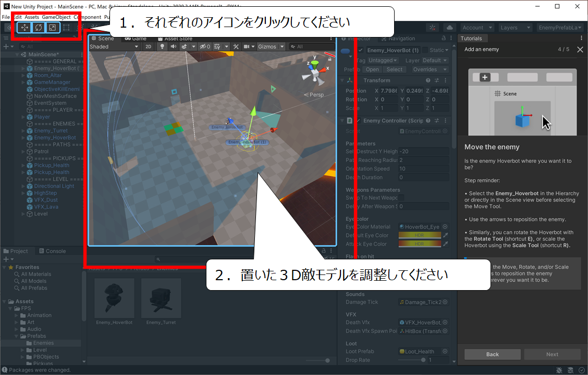
Task: Open object picker for Death Vfx
Action: [x=445, y=322]
